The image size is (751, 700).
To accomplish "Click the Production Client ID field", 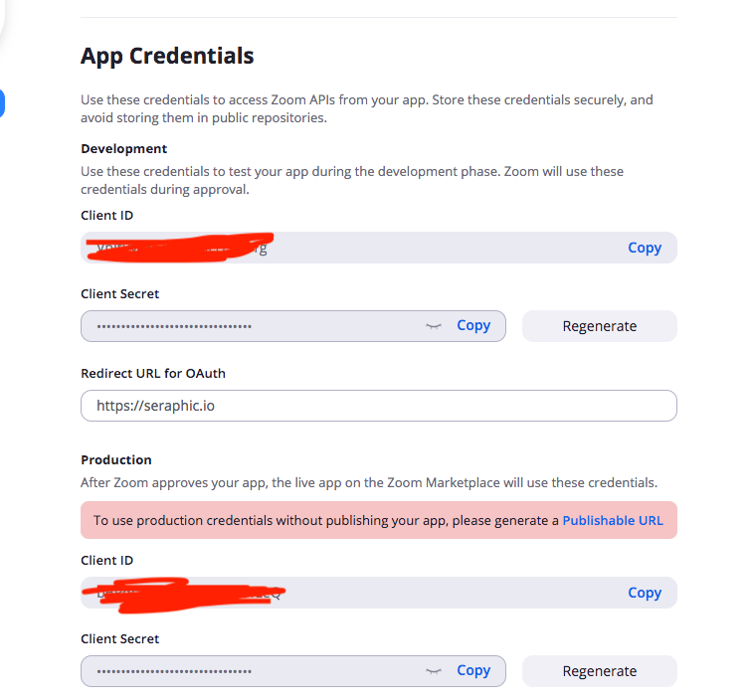I will pyautogui.click(x=398, y=593).
